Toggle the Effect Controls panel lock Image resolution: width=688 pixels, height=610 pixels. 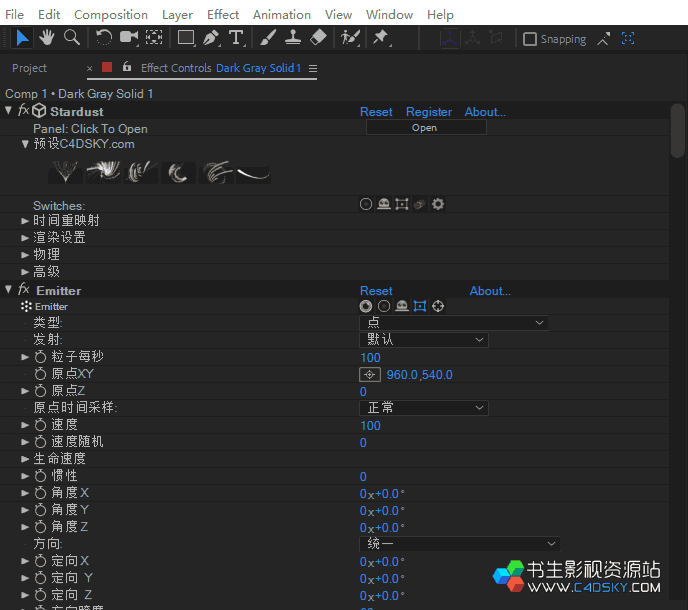(x=127, y=67)
